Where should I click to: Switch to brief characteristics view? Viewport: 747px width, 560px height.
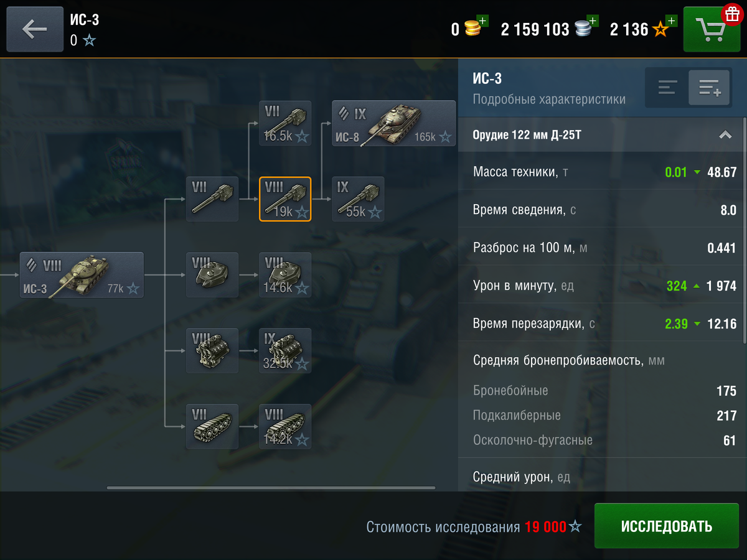pyautogui.click(x=667, y=88)
